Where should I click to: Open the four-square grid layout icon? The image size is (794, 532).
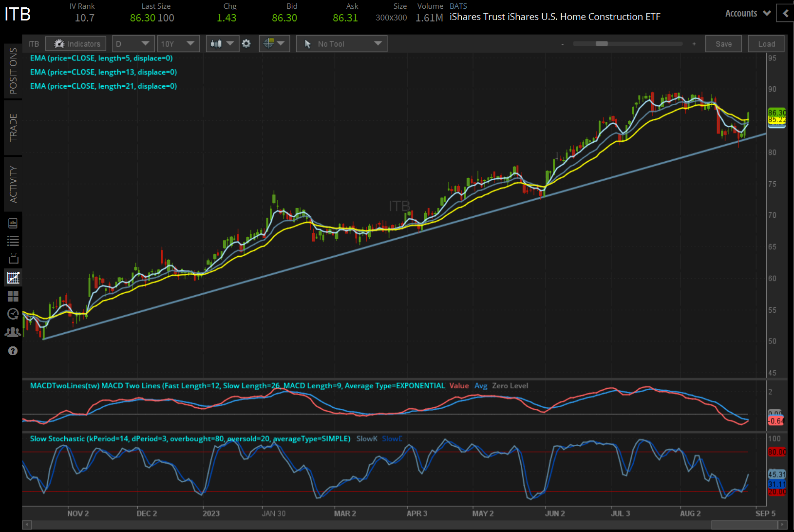13,296
